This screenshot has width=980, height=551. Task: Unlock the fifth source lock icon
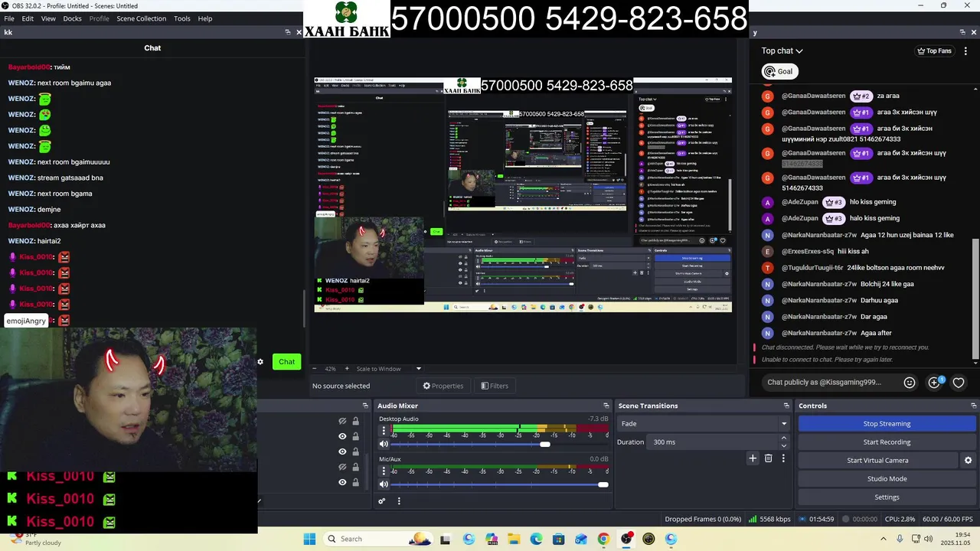tap(355, 482)
